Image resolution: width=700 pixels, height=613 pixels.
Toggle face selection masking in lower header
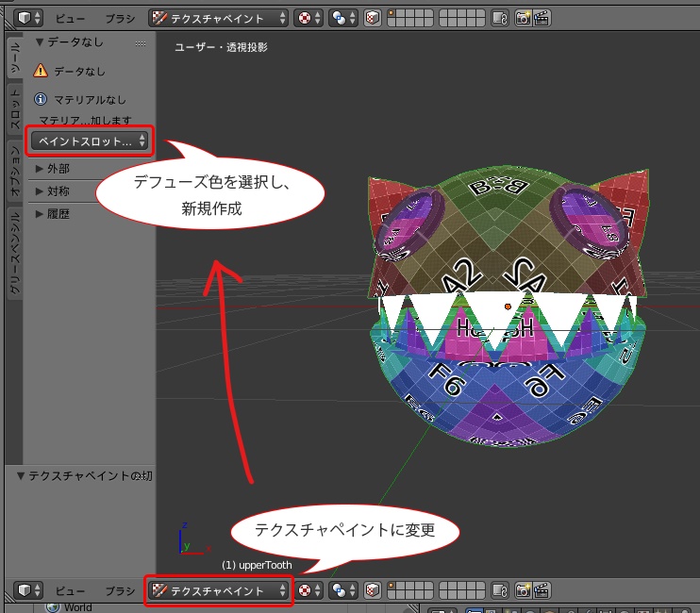pyautogui.click(x=373, y=590)
